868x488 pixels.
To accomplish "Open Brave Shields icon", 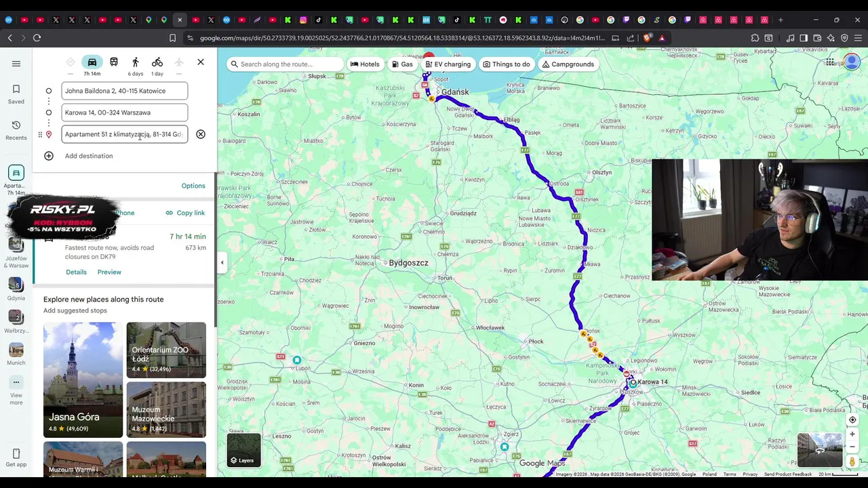I will [647, 38].
